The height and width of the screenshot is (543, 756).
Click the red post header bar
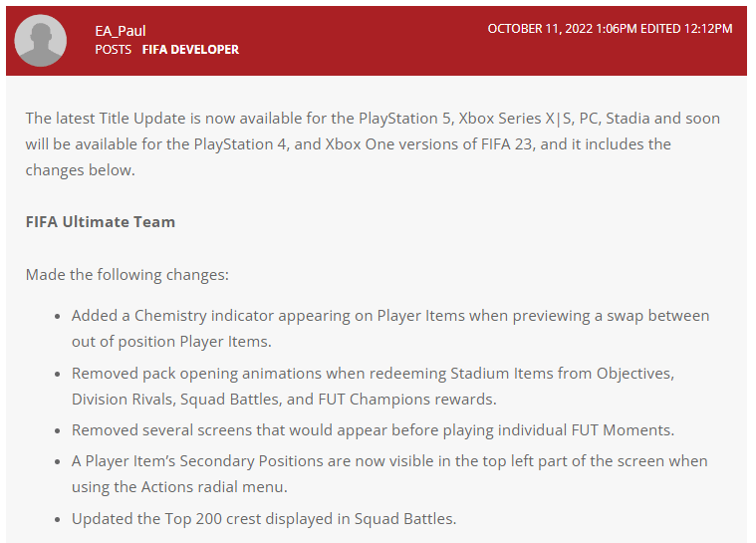coord(377,41)
